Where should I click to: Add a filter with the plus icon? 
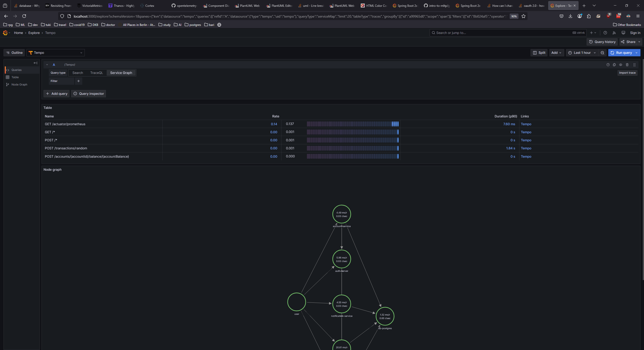[78, 81]
